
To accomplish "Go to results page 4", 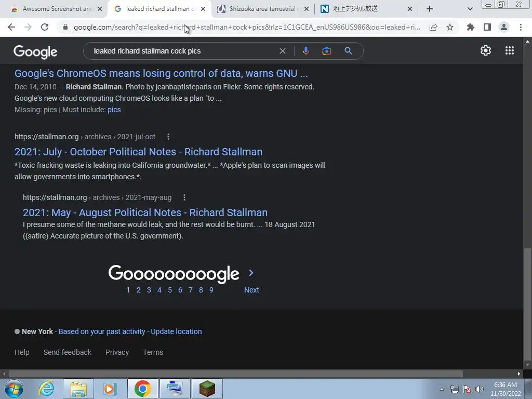I will click(159, 290).
